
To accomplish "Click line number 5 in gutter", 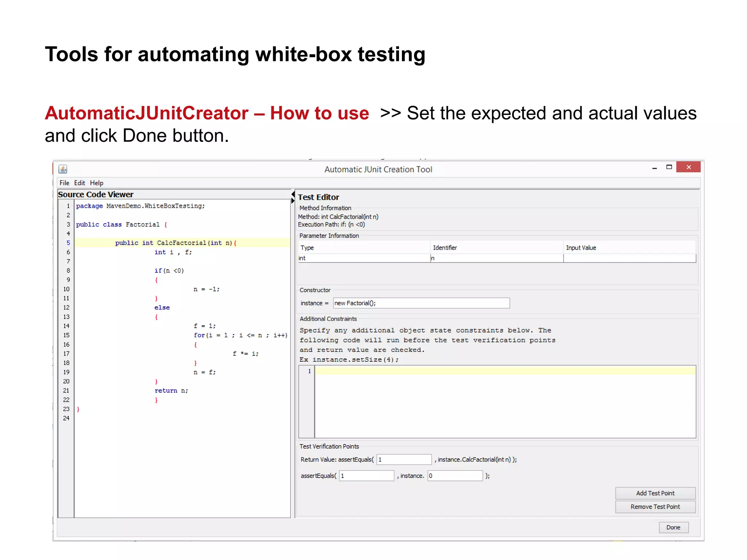I will pyautogui.click(x=68, y=243).
